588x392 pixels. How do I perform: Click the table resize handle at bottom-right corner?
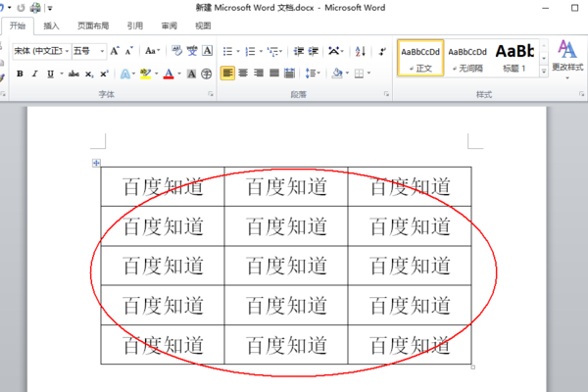[x=473, y=367]
